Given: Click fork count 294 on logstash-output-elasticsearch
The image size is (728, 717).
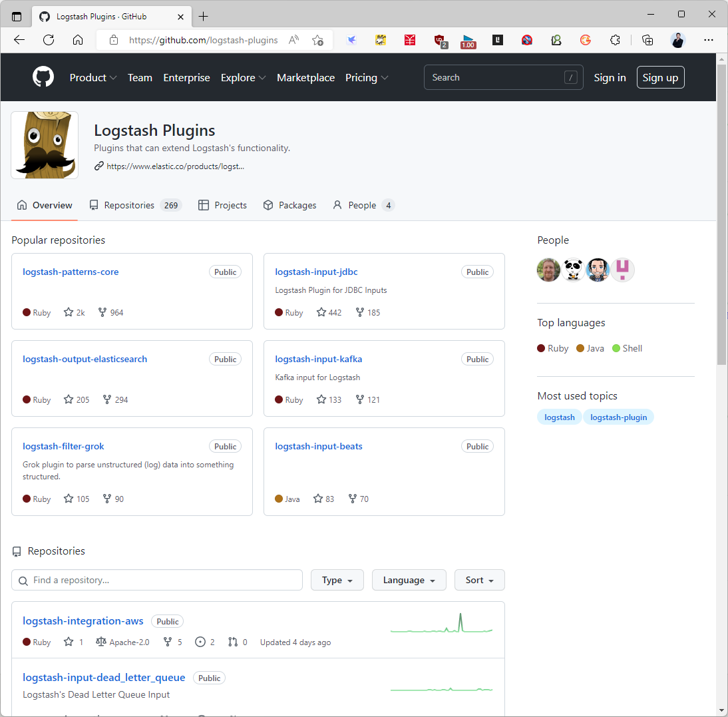Looking at the screenshot, I should tap(115, 400).
